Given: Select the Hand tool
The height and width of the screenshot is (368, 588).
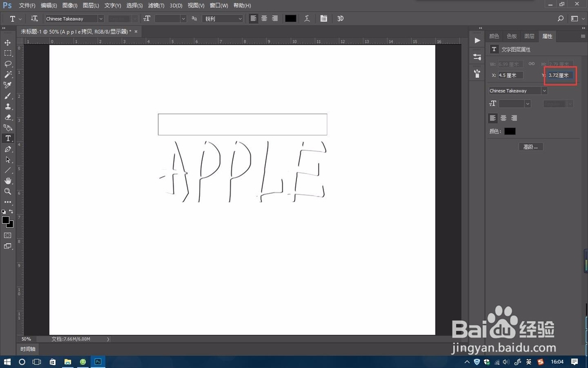Looking at the screenshot, I should (x=8, y=181).
